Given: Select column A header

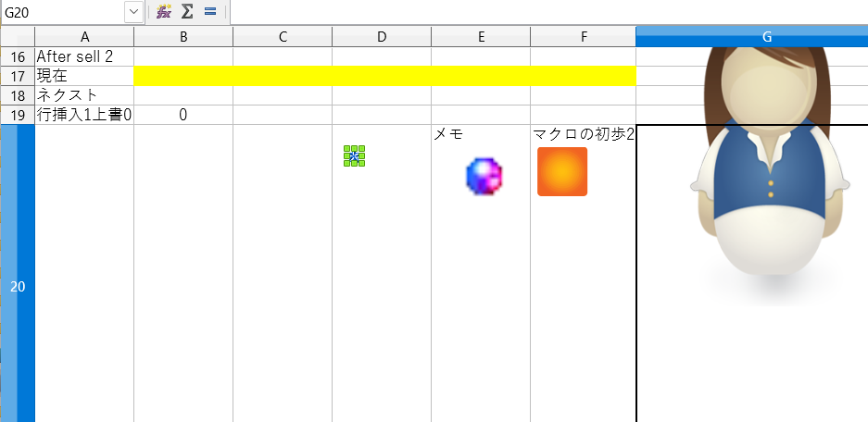Looking at the screenshot, I should point(84,37).
